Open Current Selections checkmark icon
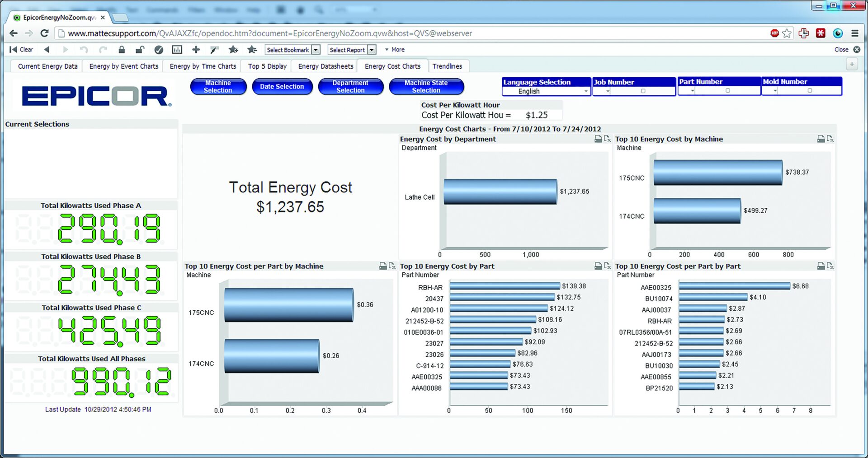Screen dimensions: 868x458 tap(159, 50)
